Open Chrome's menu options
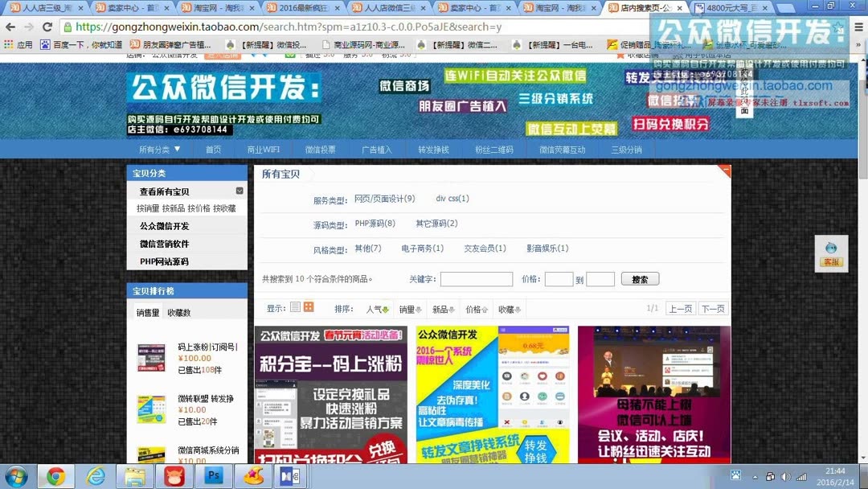Image resolution: width=868 pixels, height=489 pixels. (857, 27)
